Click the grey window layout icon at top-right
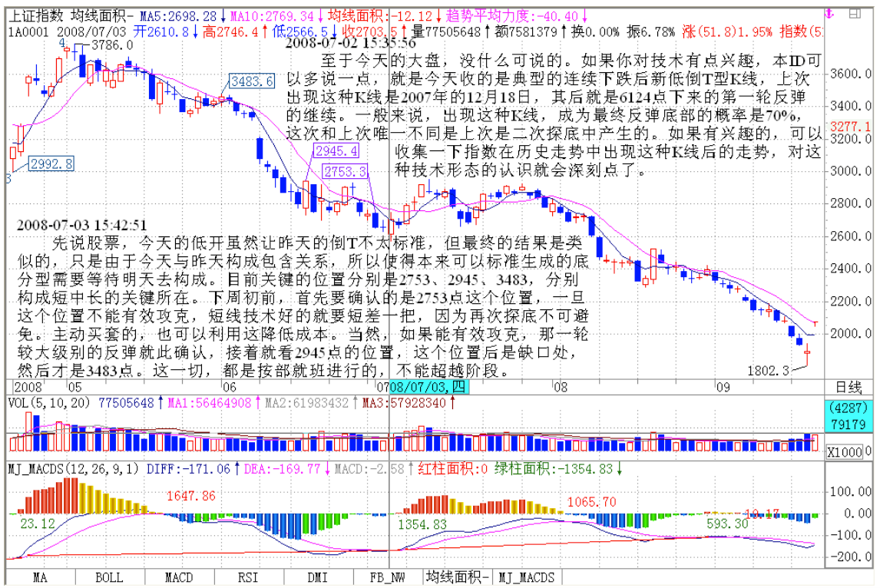The height and width of the screenshot is (588, 880). (855, 14)
